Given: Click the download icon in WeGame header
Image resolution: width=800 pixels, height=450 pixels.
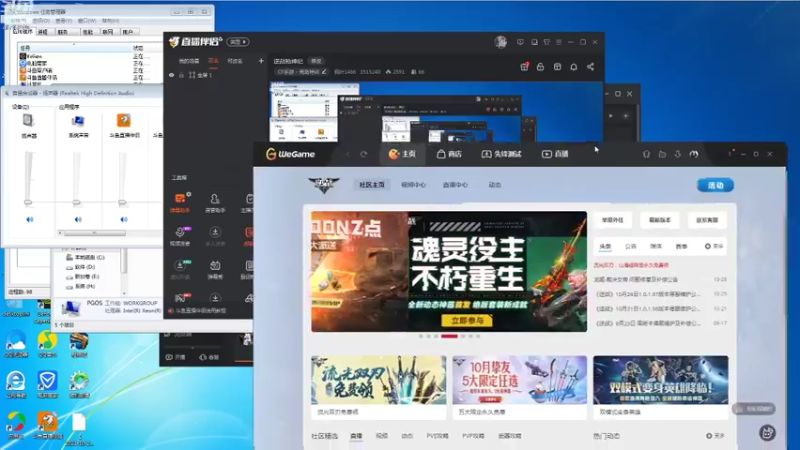Looking at the screenshot, I should click(x=678, y=154).
